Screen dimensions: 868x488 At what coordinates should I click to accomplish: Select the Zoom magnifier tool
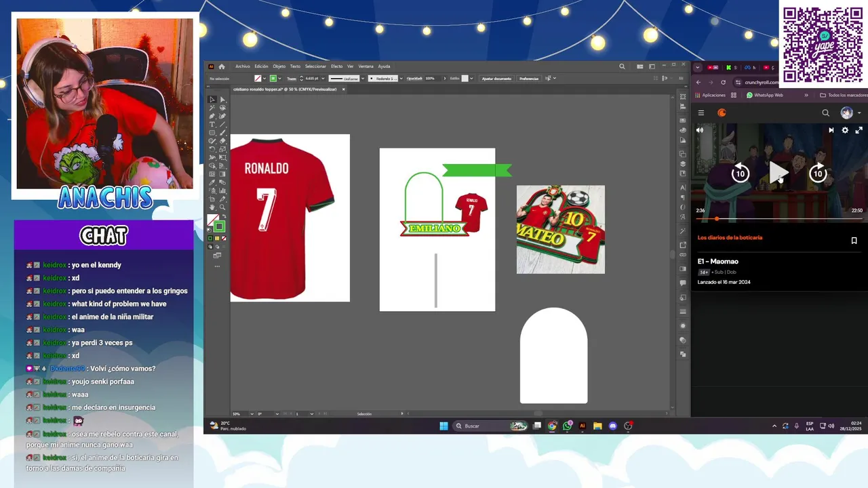(x=222, y=207)
